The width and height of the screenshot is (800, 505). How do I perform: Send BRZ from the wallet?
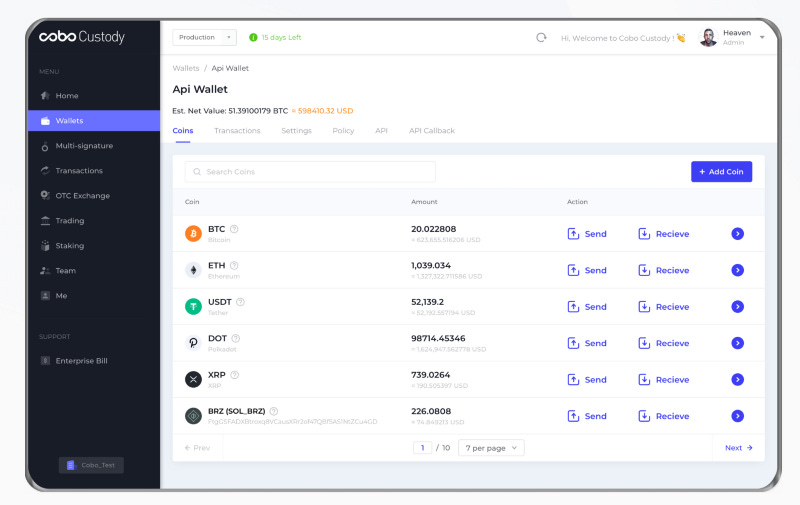587,416
